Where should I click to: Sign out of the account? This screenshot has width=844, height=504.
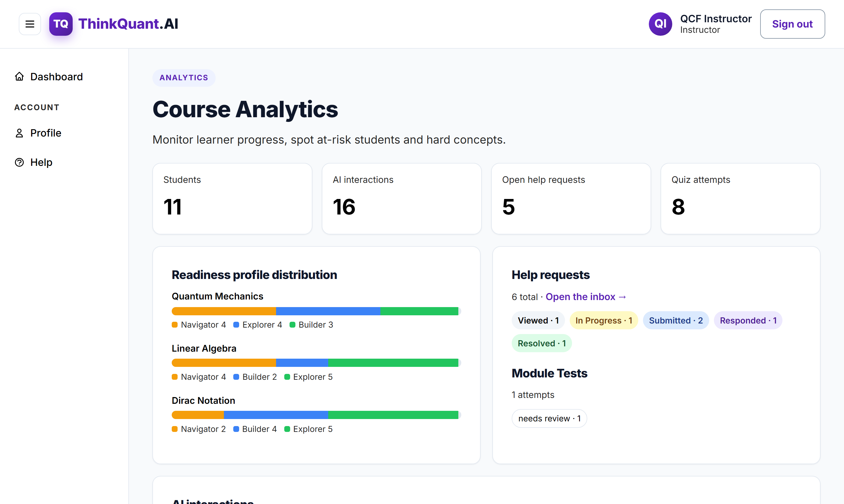(x=792, y=24)
